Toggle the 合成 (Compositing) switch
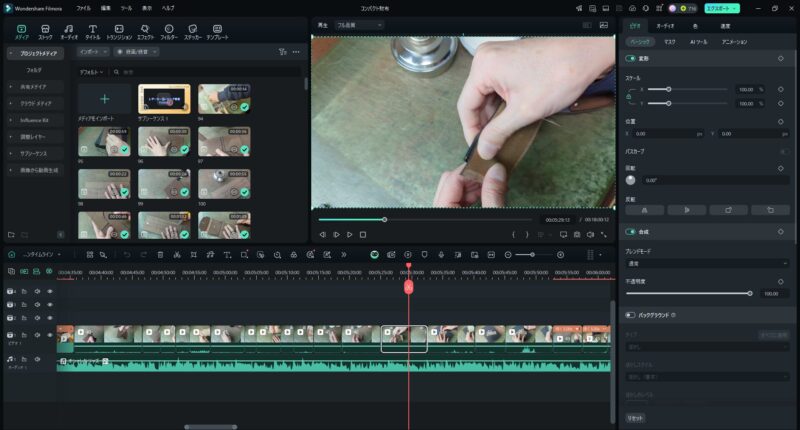Screen dimensions: 800x430 click(x=630, y=232)
